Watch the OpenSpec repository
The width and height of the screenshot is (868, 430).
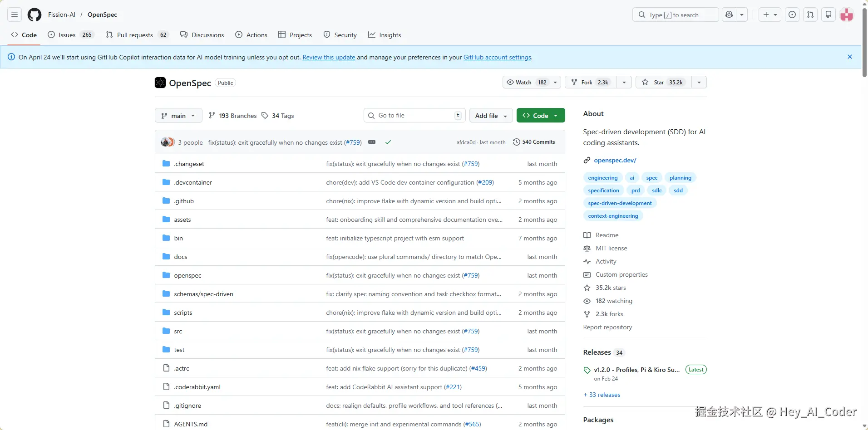[x=526, y=82]
